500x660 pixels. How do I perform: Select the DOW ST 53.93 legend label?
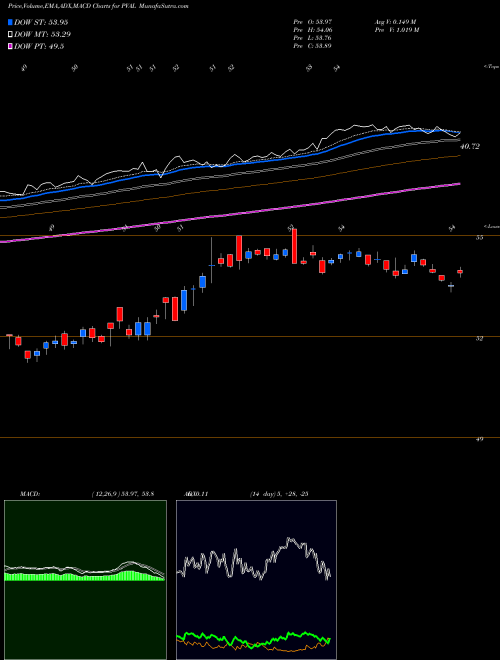tap(41, 22)
